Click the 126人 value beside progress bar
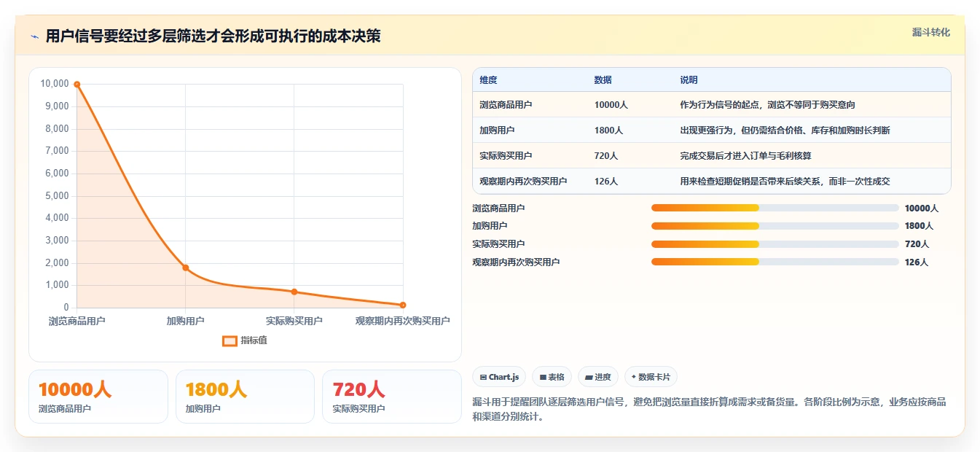This screenshot has height=452, width=980. coord(917,262)
